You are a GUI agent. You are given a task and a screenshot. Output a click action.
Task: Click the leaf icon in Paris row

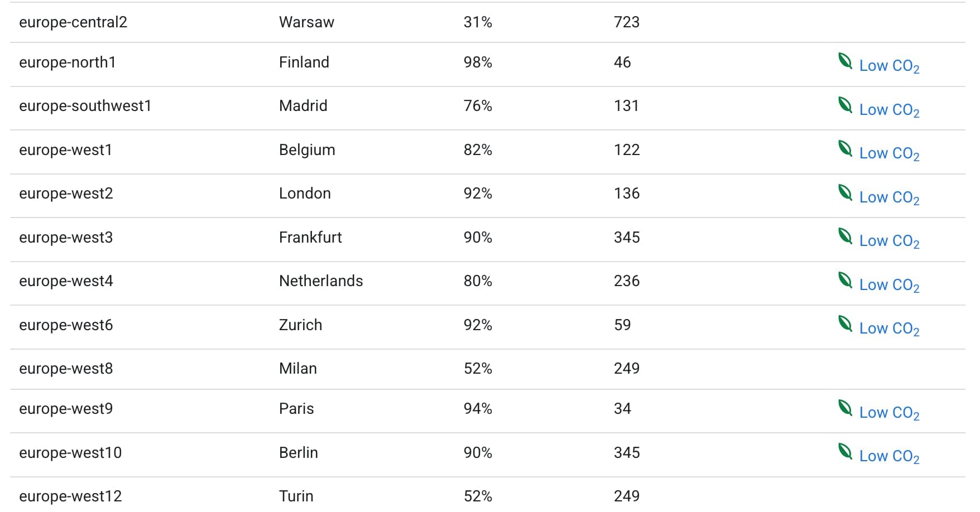pos(845,408)
